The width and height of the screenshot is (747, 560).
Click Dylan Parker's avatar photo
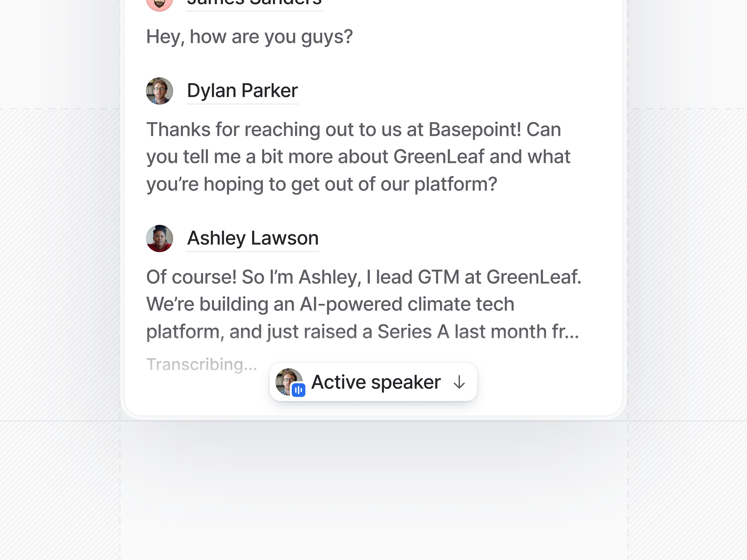(159, 91)
